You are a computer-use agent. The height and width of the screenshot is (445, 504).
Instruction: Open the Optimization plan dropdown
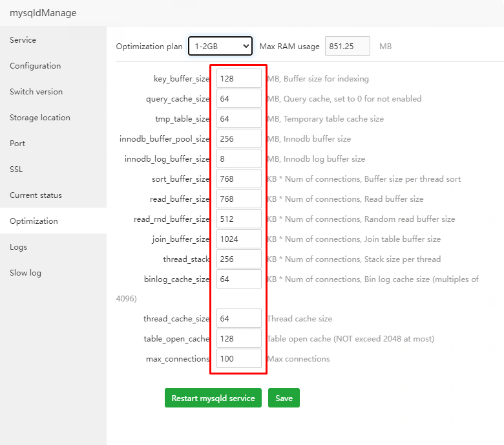[220, 46]
